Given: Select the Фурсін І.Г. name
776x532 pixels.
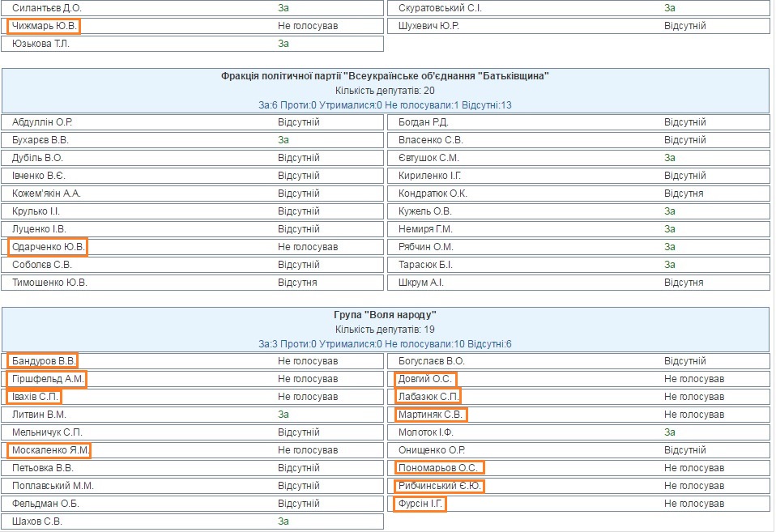Looking at the screenshot, I should pyautogui.click(x=421, y=504).
